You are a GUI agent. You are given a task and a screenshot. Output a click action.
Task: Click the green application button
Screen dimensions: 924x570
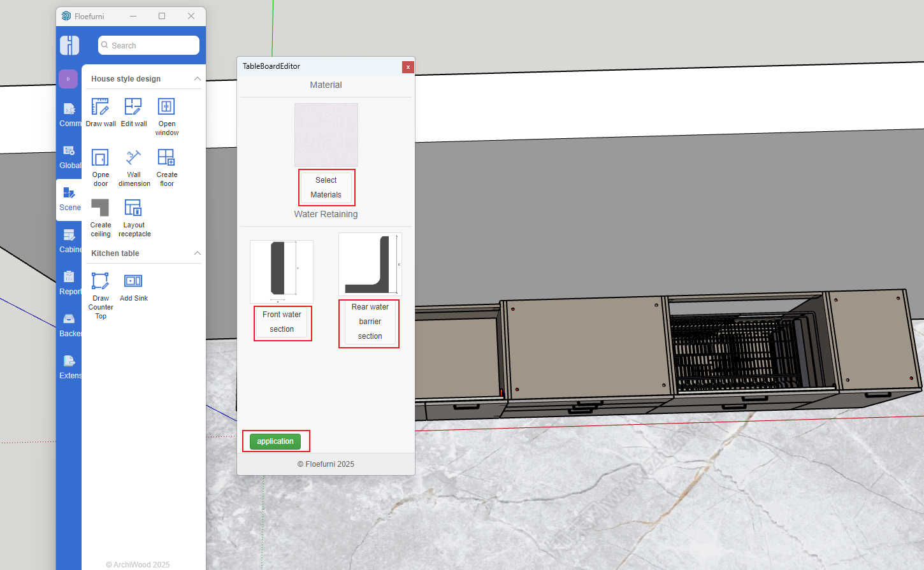coord(275,441)
